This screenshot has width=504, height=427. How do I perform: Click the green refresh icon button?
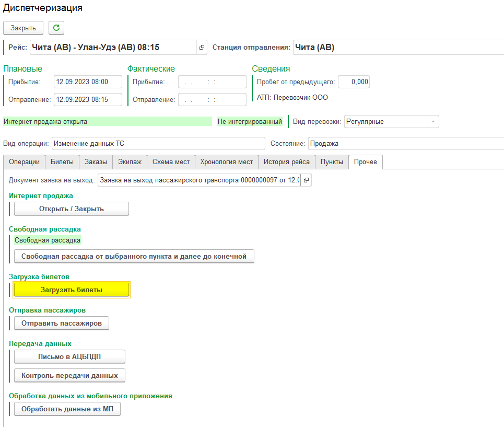pyautogui.click(x=56, y=28)
